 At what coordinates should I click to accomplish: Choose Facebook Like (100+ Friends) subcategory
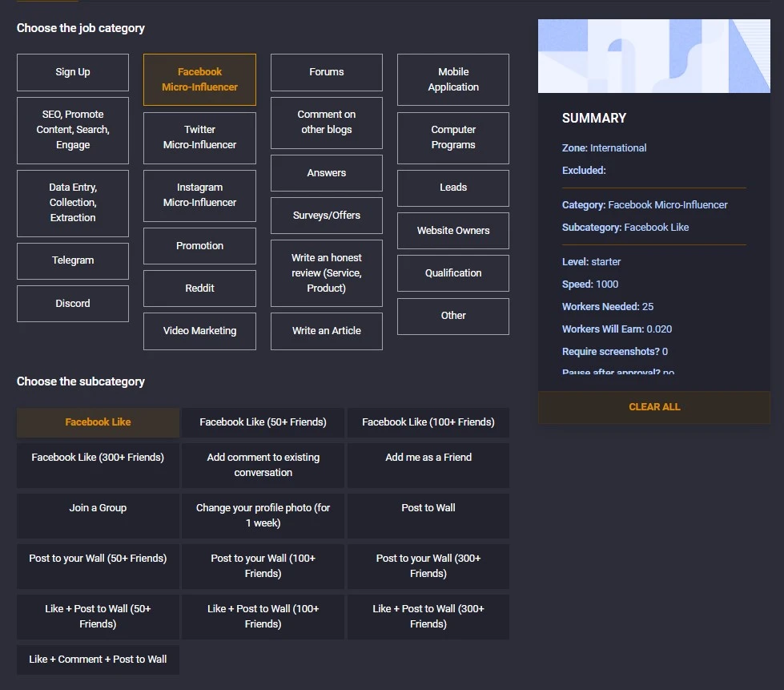point(428,422)
